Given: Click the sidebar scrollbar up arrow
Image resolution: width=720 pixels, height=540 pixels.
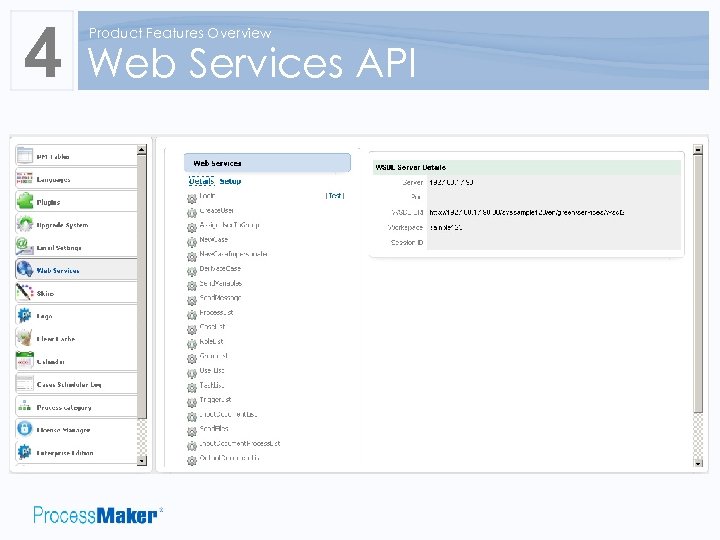Looking at the screenshot, I should click(x=142, y=150).
